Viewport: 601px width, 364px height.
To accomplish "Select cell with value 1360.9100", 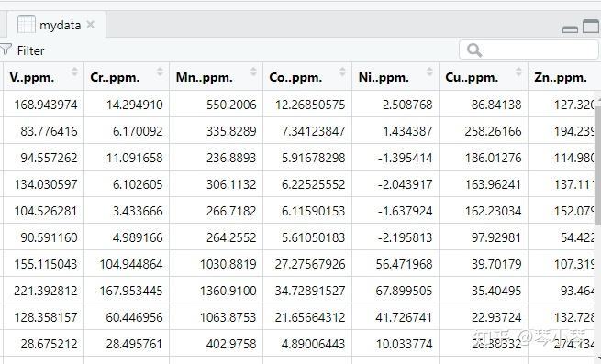I will (x=217, y=291).
